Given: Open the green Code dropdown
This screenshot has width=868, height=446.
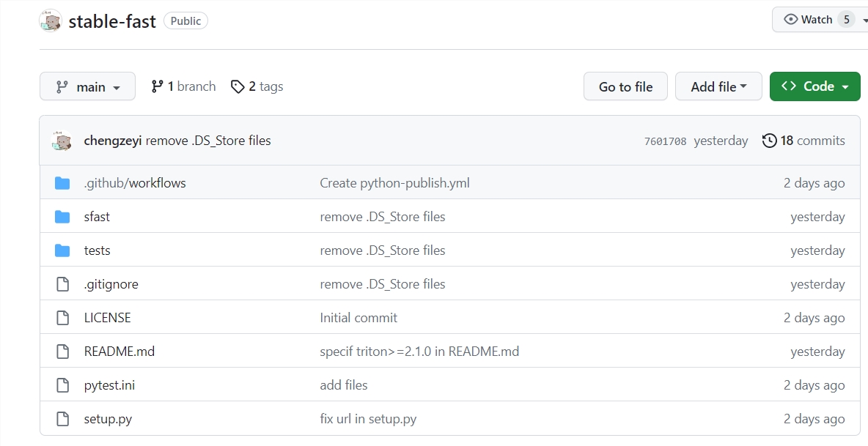Looking at the screenshot, I should pyautogui.click(x=814, y=86).
